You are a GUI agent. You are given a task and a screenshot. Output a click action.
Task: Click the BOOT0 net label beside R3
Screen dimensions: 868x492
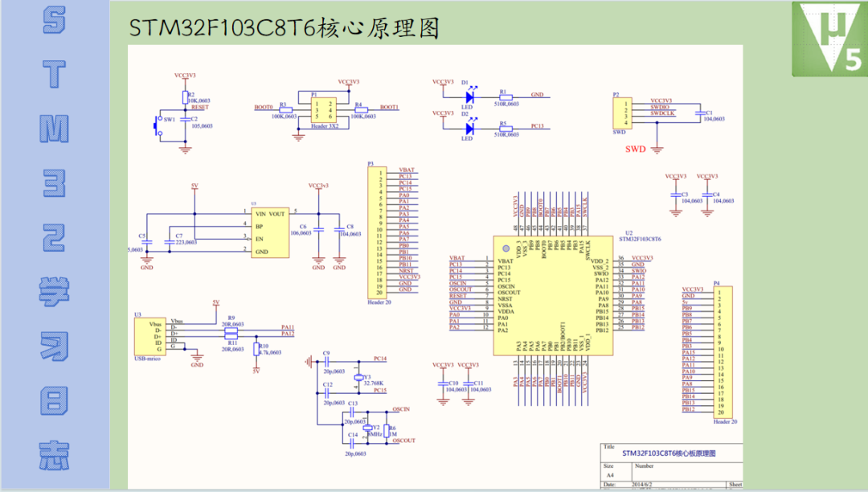point(264,108)
